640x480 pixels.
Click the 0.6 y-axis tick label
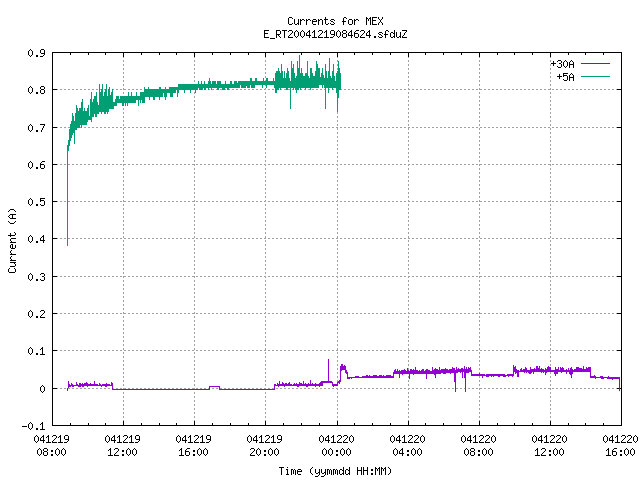[x=36, y=165]
